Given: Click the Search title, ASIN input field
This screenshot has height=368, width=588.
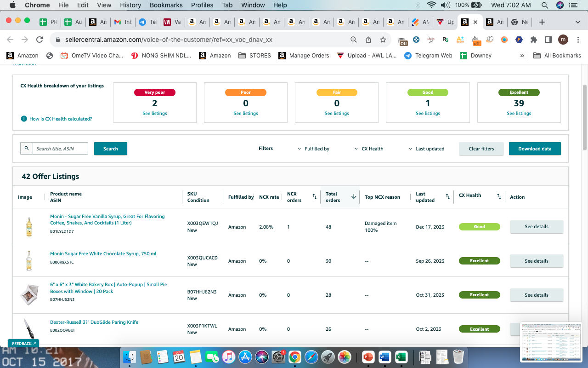Looking at the screenshot, I should pos(60,149).
